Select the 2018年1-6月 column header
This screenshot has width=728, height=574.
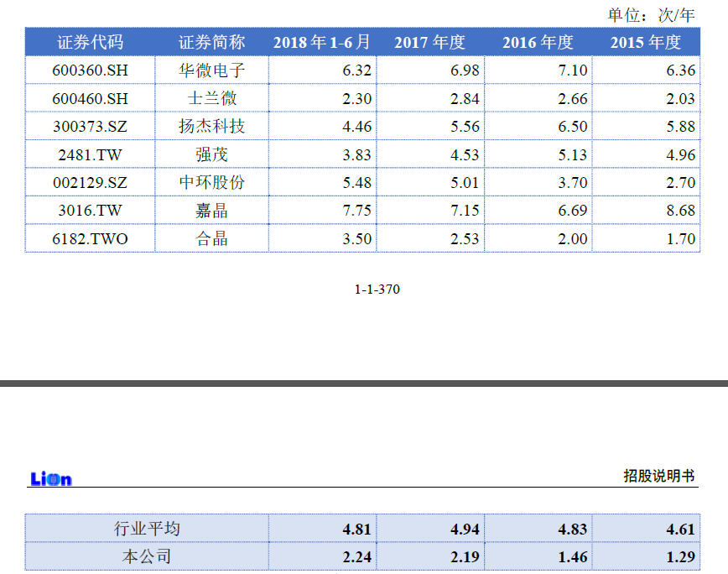click(321, 42)
